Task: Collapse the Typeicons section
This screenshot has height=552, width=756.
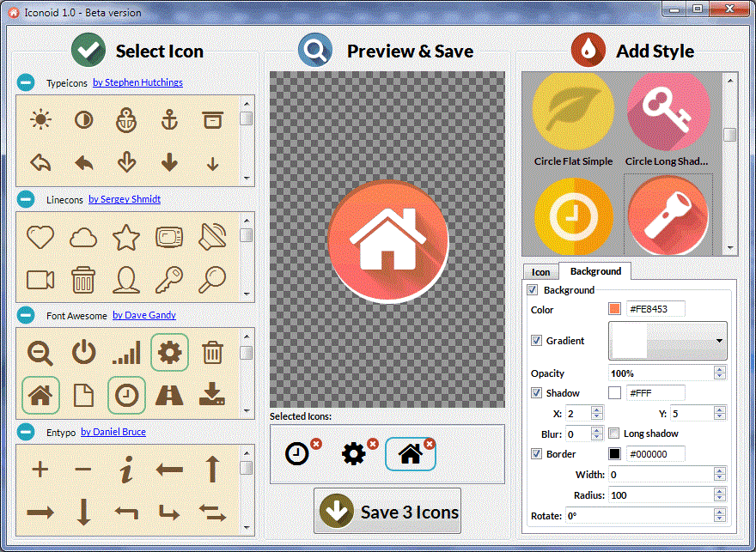Action: coord(25,82)
